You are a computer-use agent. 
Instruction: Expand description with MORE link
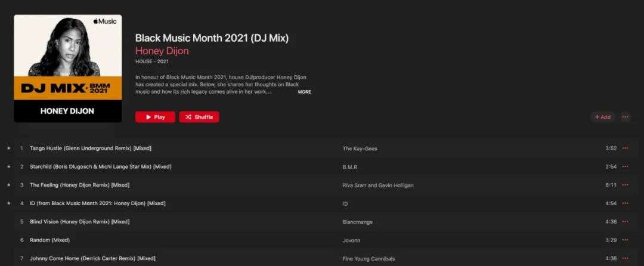(304, 92)
